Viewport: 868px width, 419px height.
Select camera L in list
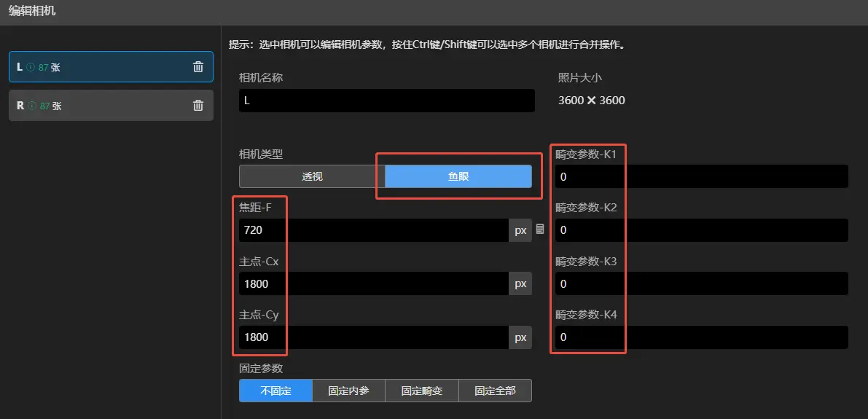coord(109,67)
